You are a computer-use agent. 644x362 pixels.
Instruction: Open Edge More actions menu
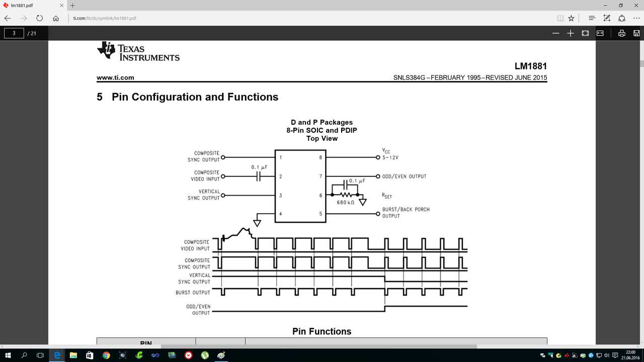[636, 18]
